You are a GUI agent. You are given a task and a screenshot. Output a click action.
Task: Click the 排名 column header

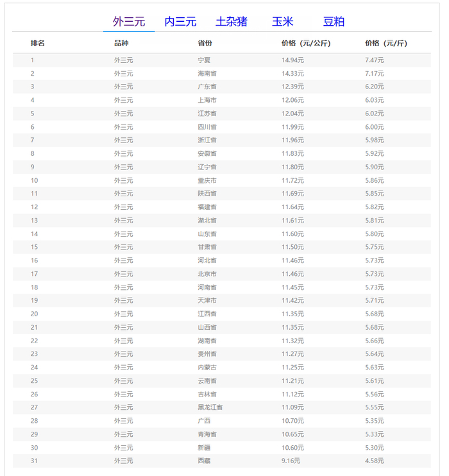[38, 43]
